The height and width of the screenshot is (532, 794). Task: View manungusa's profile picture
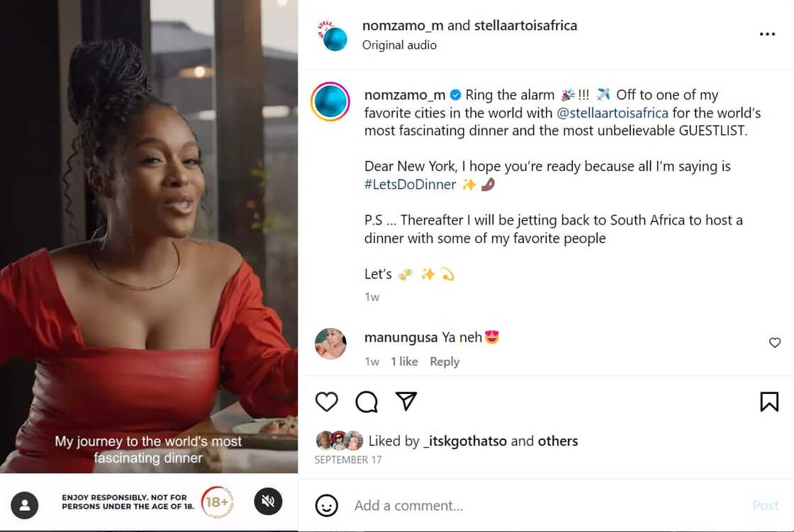[x=330, y=344]
